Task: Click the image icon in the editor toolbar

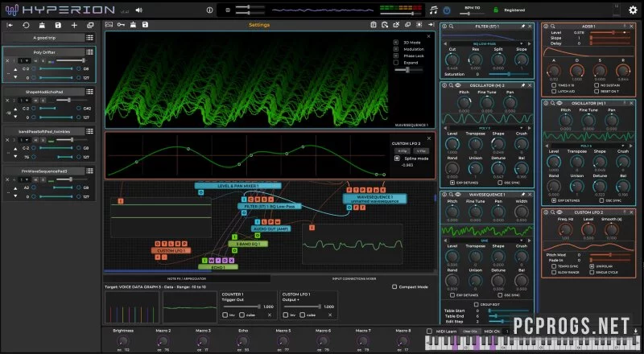Action: click(109, 25)
